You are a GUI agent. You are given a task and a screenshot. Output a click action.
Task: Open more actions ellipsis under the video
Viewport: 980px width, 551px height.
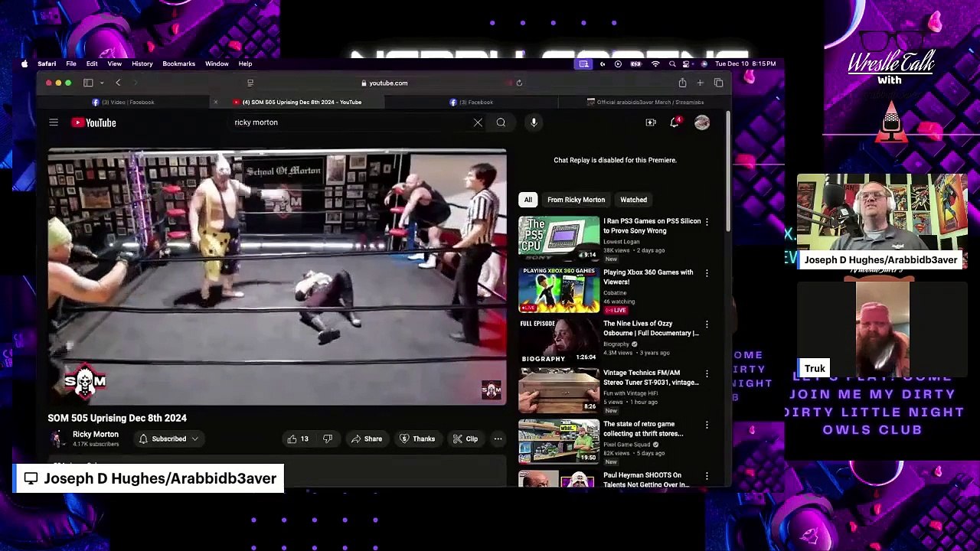(x=498, y=439)
